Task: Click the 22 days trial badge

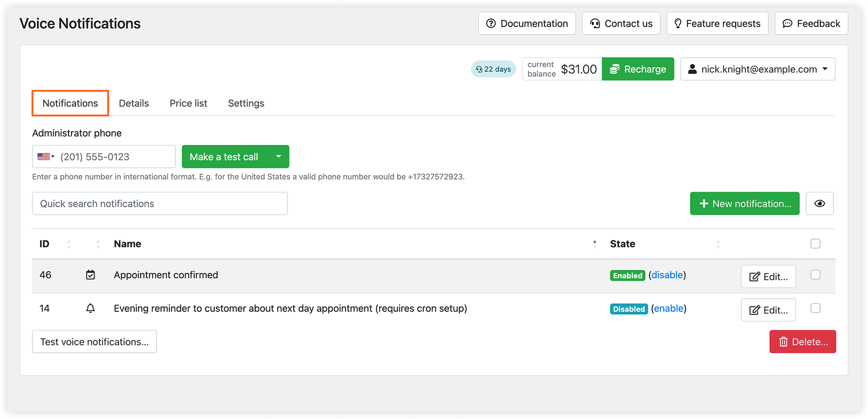Action: tap(493, 69)
